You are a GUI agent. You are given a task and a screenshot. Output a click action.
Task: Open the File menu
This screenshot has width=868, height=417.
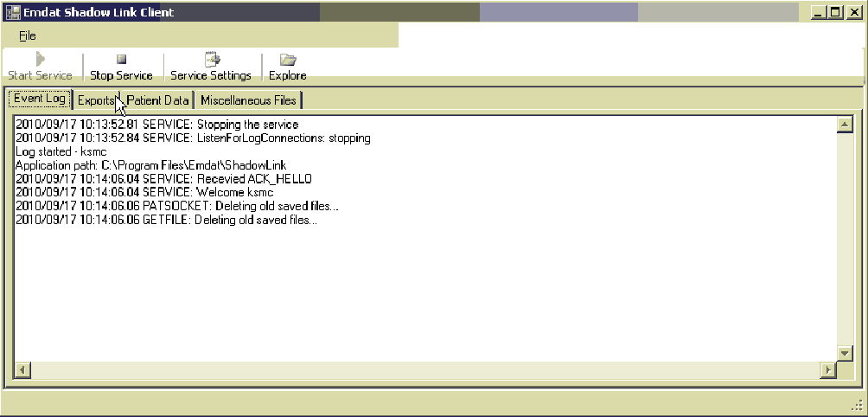pyautogui.click(x=27, y=36)
